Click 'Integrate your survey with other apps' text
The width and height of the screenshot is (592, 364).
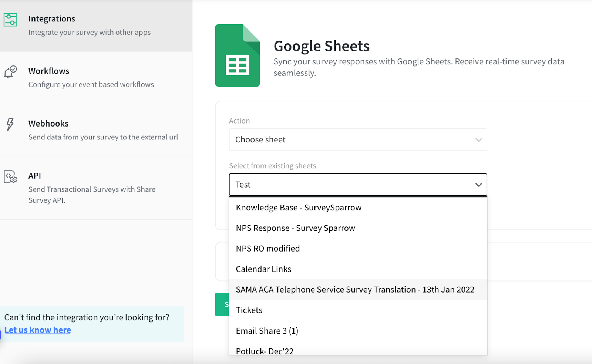pyautogui.click(x=90, y=33)
